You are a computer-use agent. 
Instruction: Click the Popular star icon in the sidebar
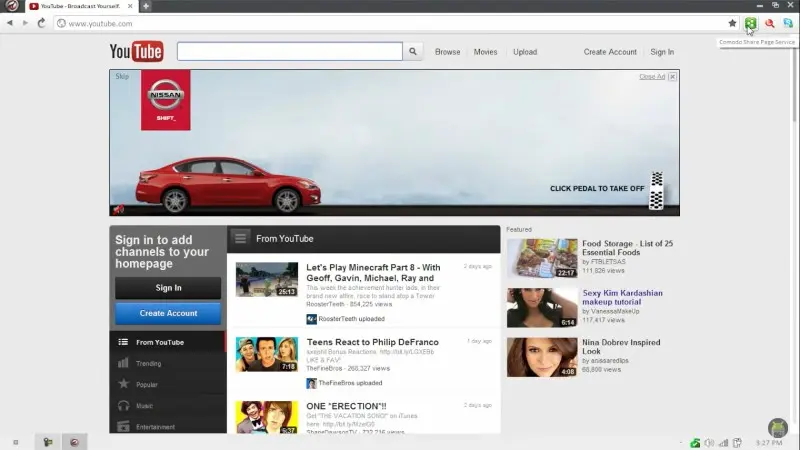(x=123, y=384)
